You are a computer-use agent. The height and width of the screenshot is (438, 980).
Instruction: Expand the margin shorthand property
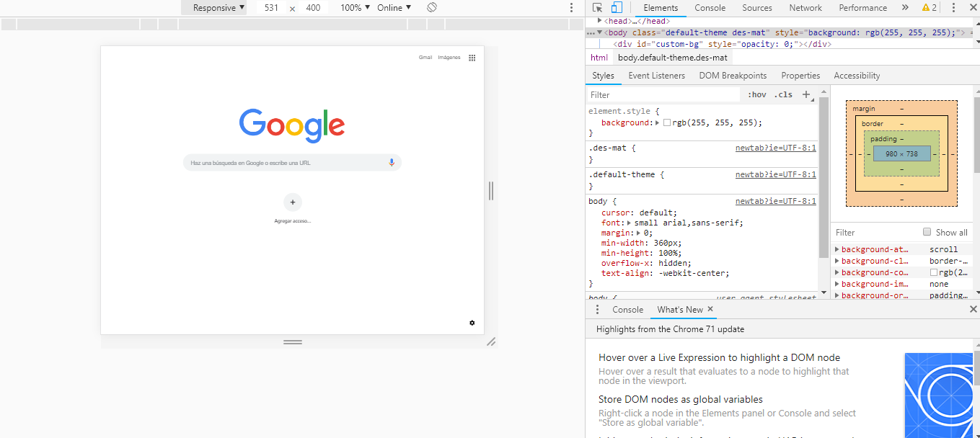639,233
